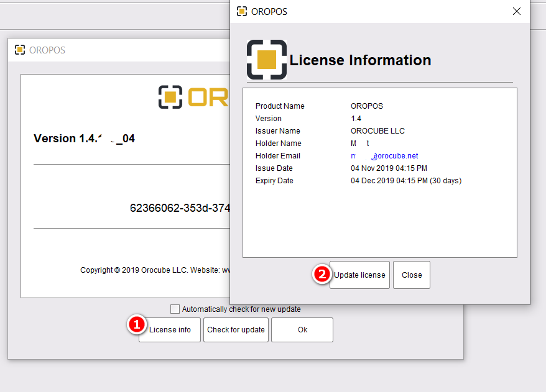The image size is (546, 392).
Task: Select the Expiry Date value 04 Dec 2019
Action: (406, 181)
